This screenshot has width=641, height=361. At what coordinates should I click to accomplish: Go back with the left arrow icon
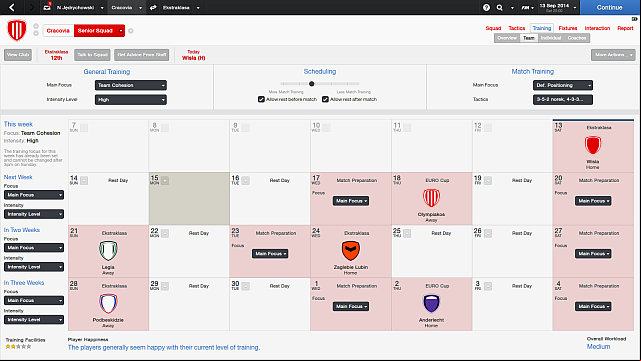[x=11, y=7]
